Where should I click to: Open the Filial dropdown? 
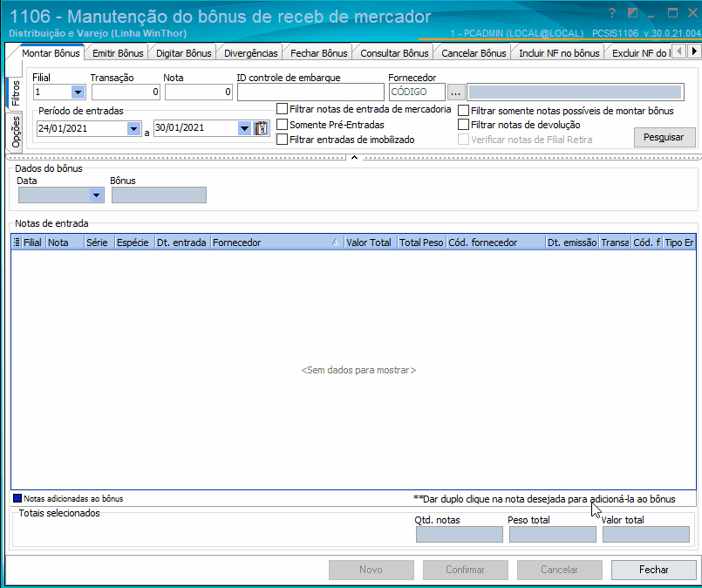click(78, 92)
